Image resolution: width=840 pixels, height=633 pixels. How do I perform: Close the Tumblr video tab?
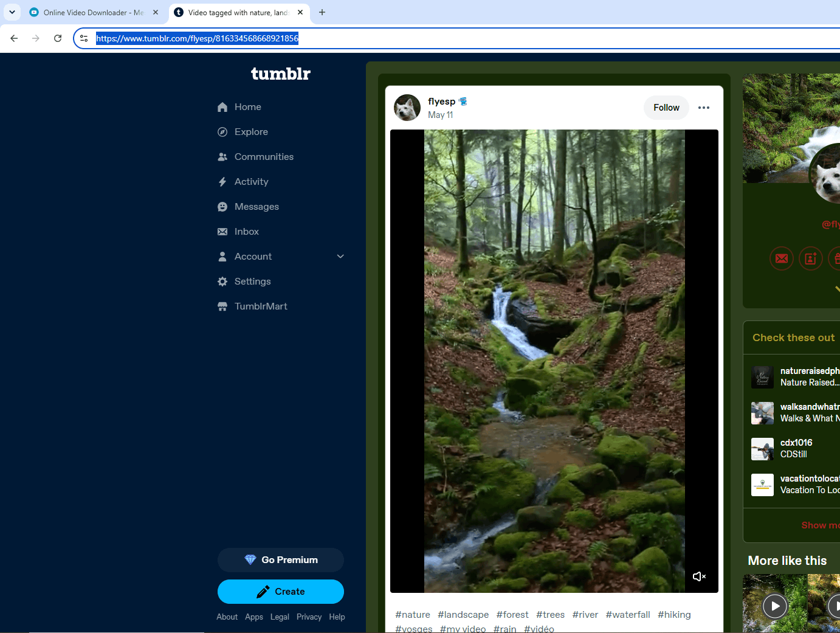pyautogui.click(x=300, y=12)
